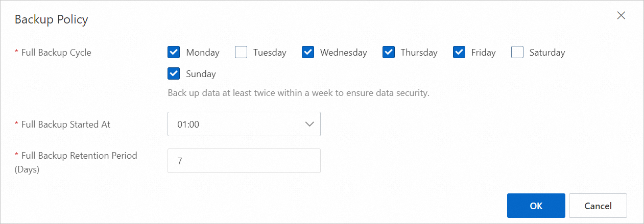Disable Thursday full backup checkbox
Screen dimensions: 644x224
(389, 53)
